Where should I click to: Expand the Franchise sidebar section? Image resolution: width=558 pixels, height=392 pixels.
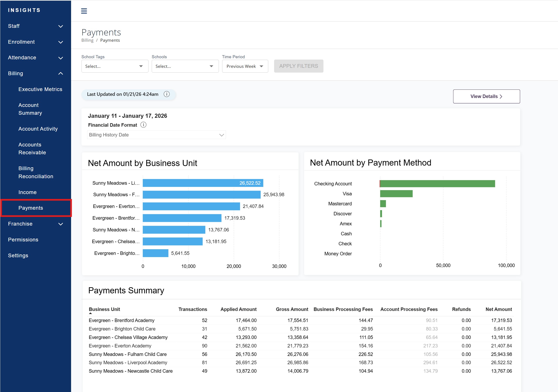[x=60, y=224]
